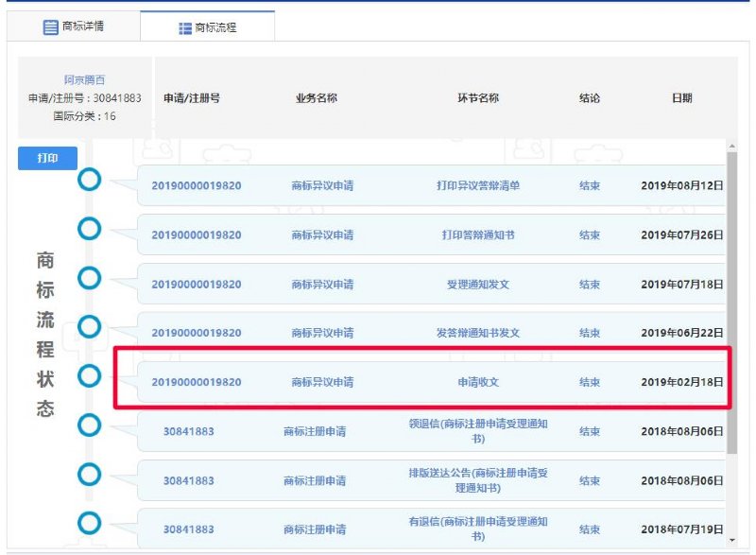Click 申请收文 in the highlighted row

coord(477,382)
